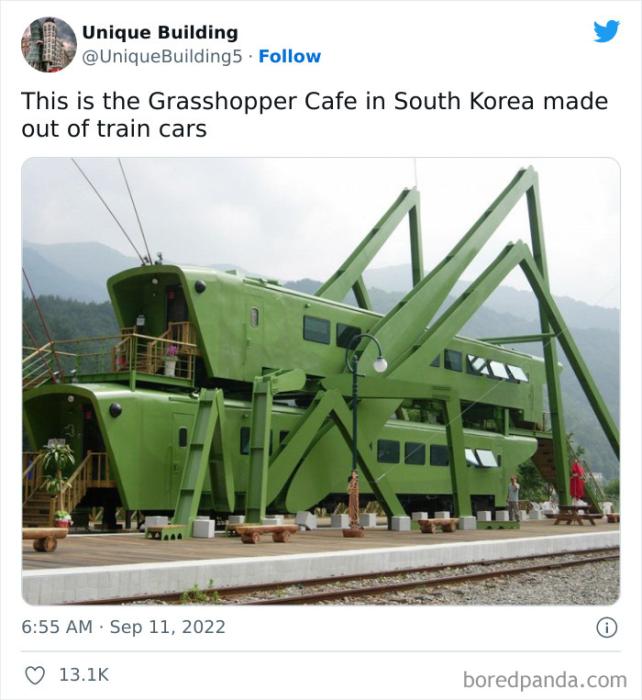Click the Unique Building display name
The height and width of the screenshot is (700, 642).
pos(160,32)
